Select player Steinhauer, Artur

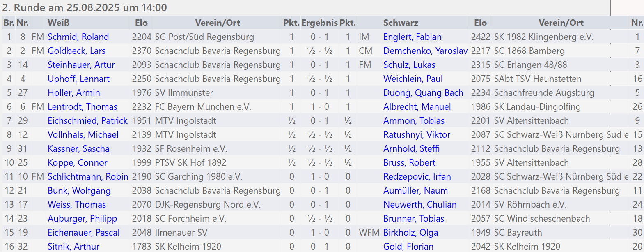point(81,65)
